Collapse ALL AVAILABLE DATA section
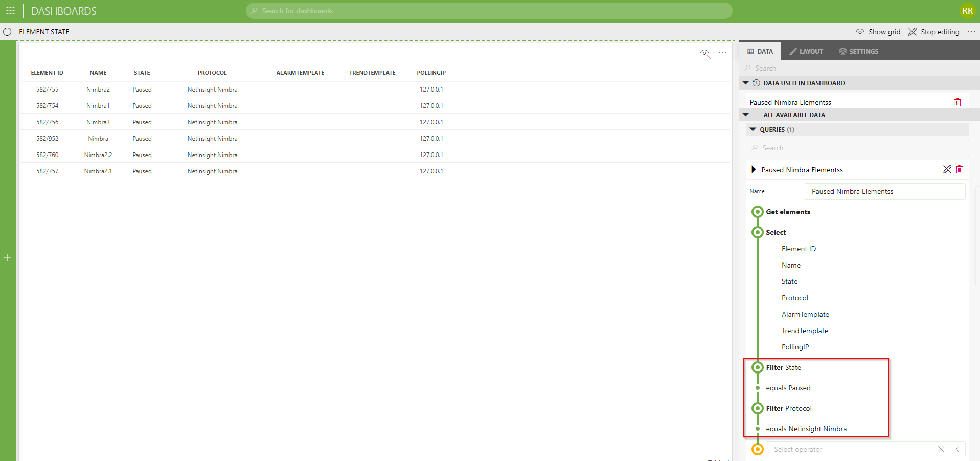 (x=746, y=115)
